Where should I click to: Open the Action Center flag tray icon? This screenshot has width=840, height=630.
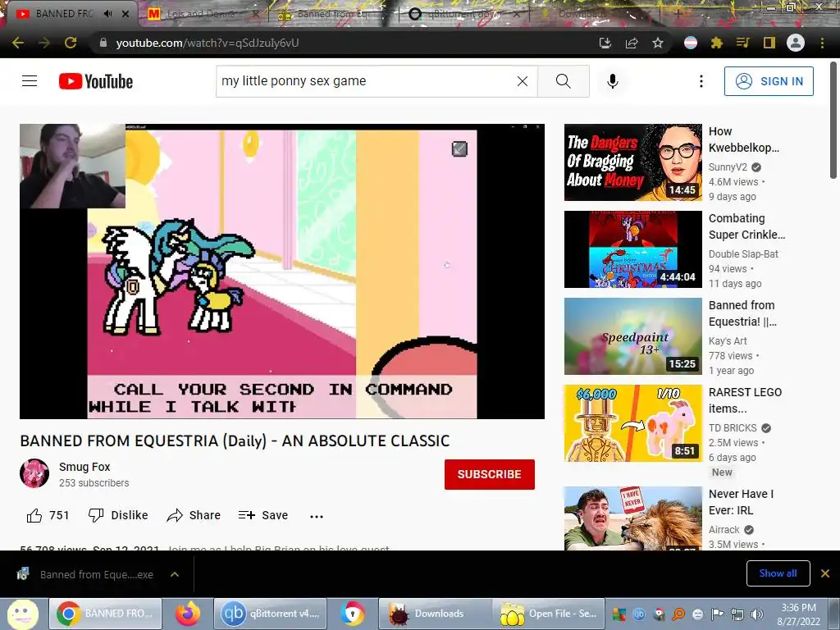(x=718, y=614)
